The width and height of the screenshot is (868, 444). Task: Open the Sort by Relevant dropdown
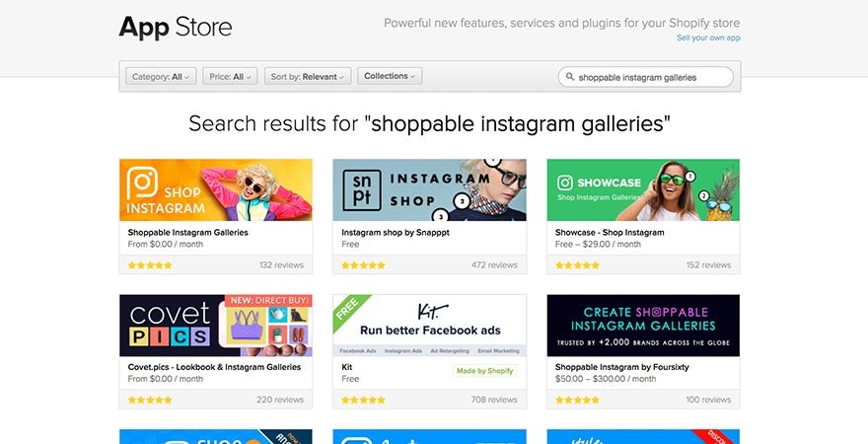click(x=308, y=76)
